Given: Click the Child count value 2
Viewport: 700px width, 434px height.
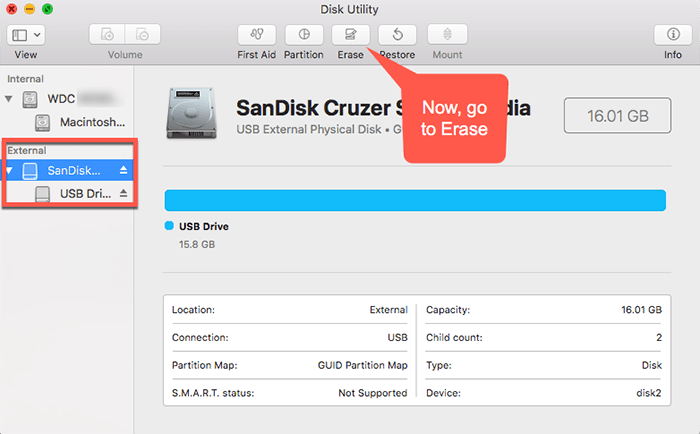Looking at the screenshot, I should click(x=659, y=338).
